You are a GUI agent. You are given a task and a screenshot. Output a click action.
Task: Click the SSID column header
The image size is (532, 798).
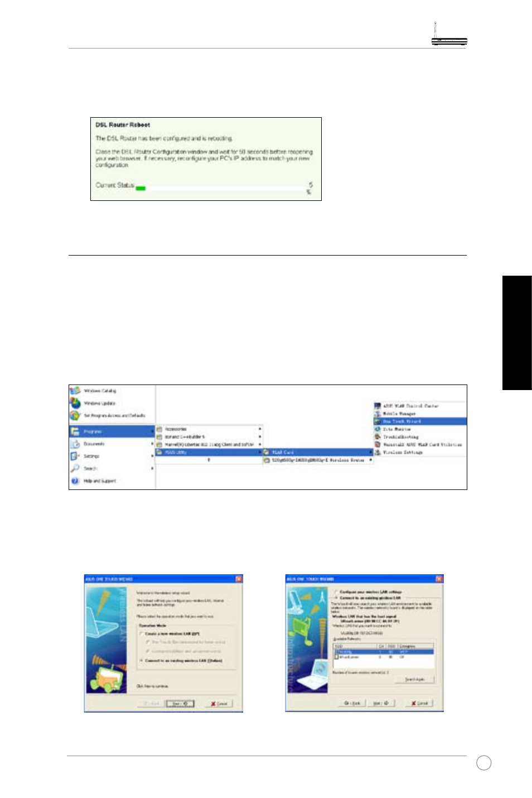coord(355,646)
